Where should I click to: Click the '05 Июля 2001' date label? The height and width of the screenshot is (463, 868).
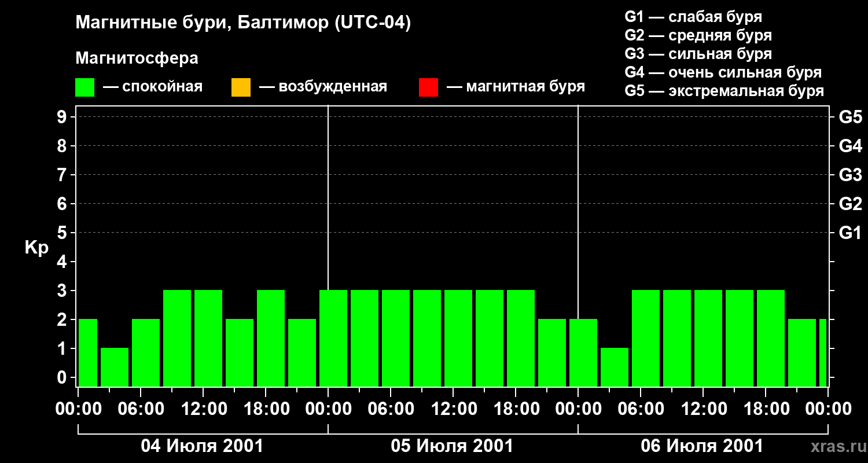tap(453, 446)
